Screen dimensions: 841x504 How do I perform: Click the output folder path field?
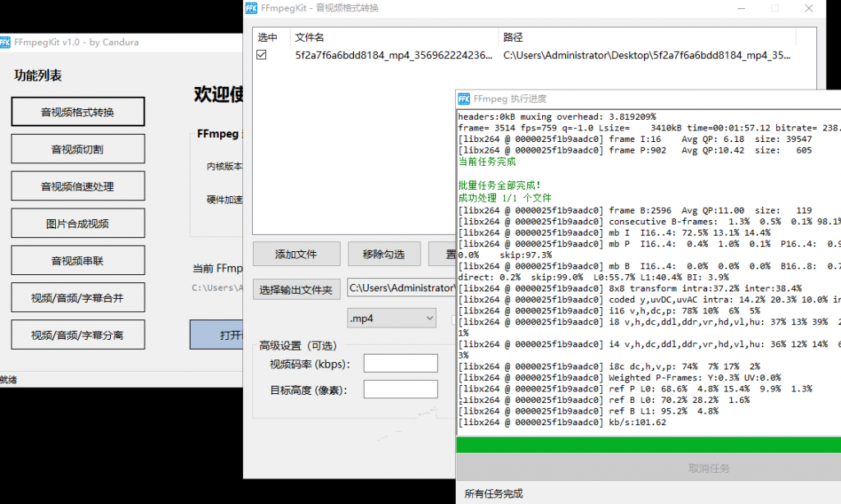point(401,288)
